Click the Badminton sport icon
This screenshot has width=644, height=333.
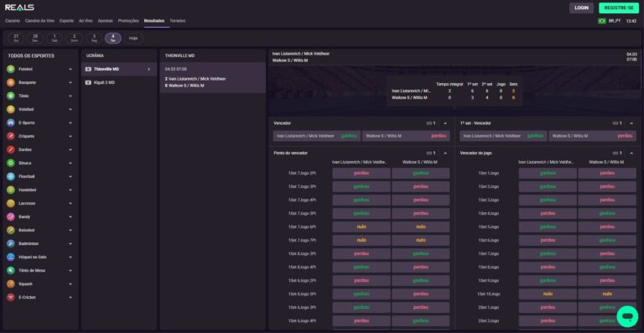[11, 243]
